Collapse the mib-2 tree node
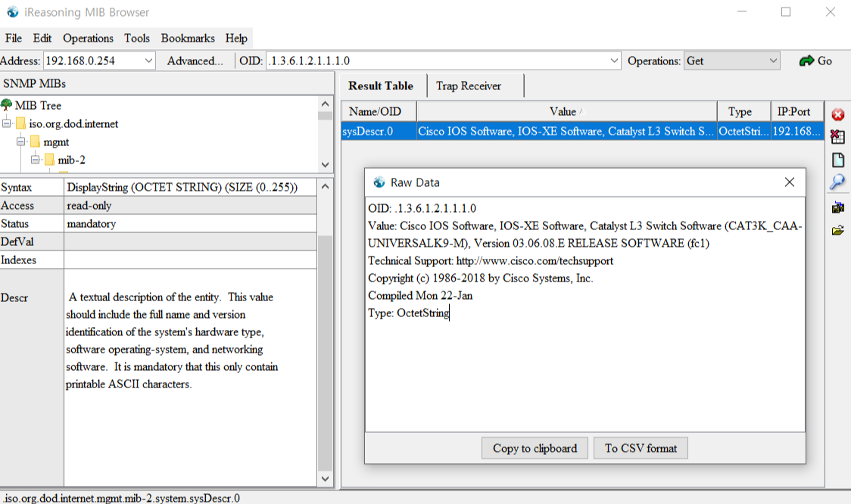Viewport: 851px width, 504px height. [36, 160]
